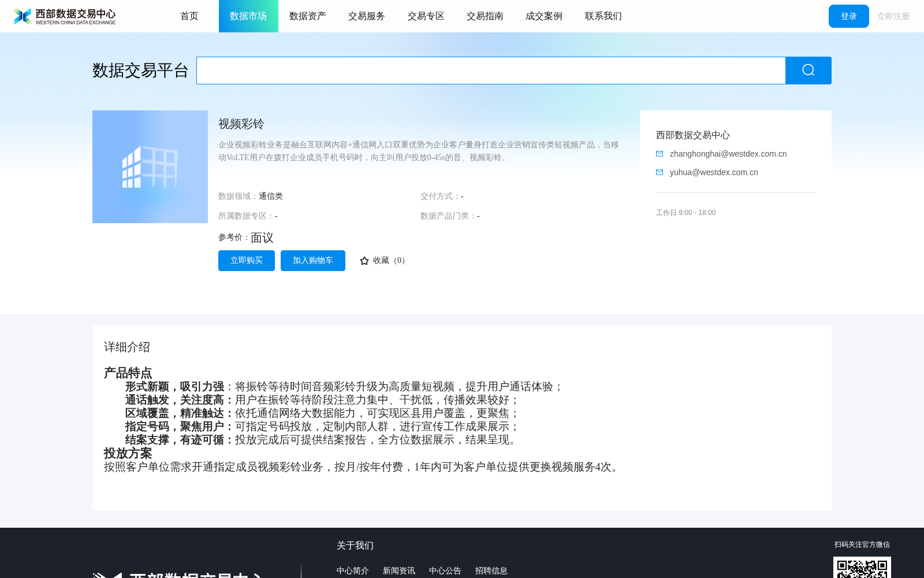Image resolution: width=924 pixels, height=578 pixels.
Task: Focus the platform search input field
Action: pos(491,71)
